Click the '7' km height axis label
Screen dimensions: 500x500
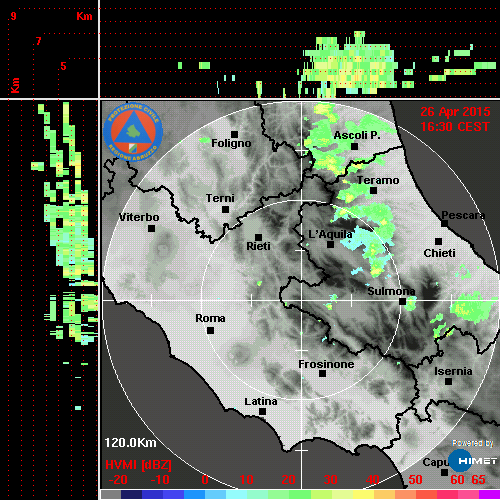point(39,41)
